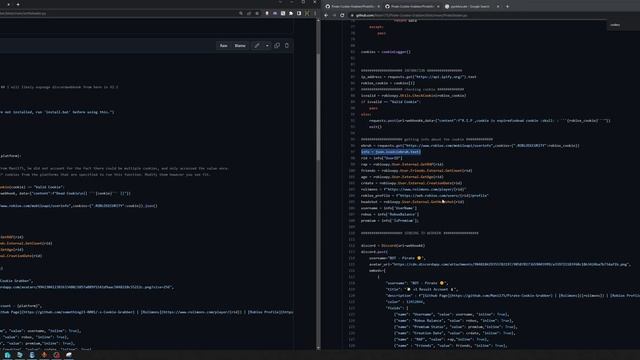Viewport: 640px width, 360px height.
Task: Open the white icon on the taskbar
Action: click(69, 355)
